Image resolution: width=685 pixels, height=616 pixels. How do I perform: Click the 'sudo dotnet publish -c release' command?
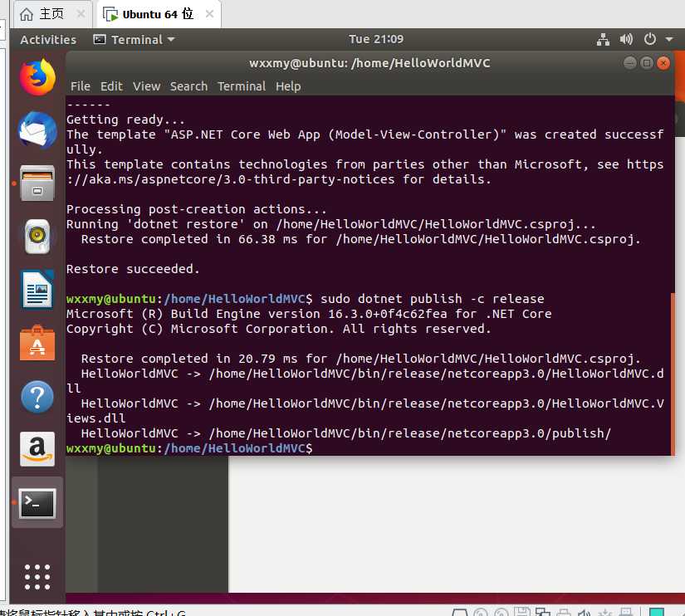pos(432,299)
